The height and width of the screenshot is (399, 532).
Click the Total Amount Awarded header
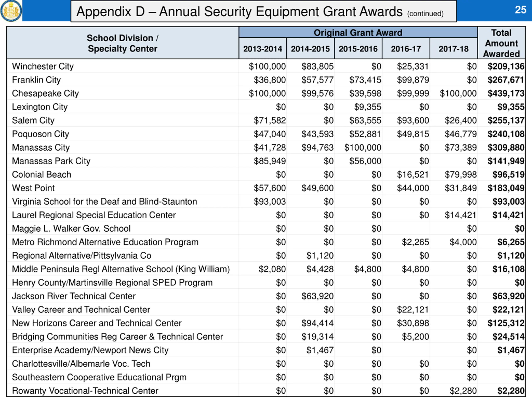tap(501, 43)
